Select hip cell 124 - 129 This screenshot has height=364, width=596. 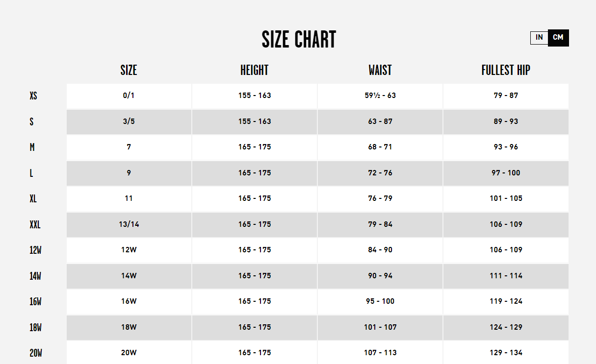(506, 327)
